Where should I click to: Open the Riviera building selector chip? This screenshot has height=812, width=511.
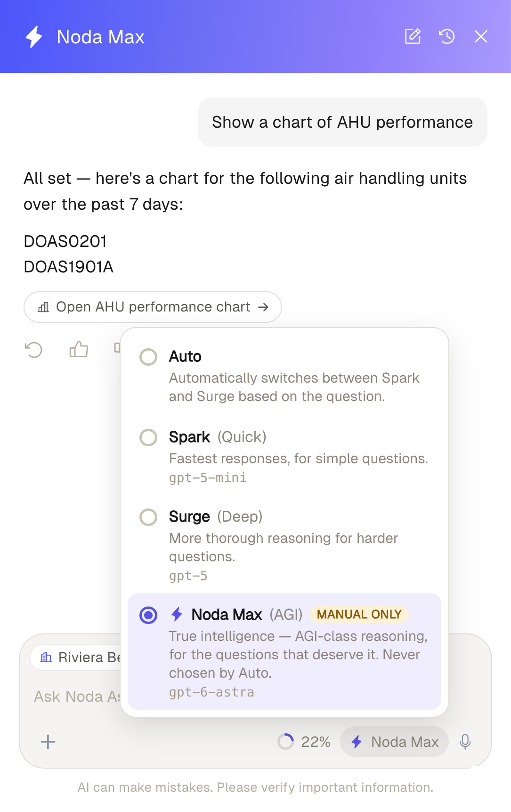point(75,657)
